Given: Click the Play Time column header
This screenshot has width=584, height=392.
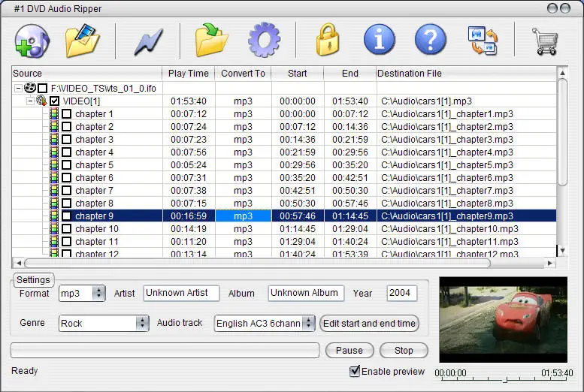Looking at the screenshot, I should [189, 74].
